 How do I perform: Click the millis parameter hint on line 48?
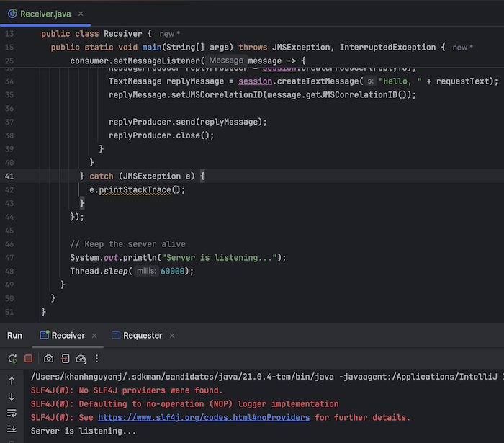coord(146,271)
